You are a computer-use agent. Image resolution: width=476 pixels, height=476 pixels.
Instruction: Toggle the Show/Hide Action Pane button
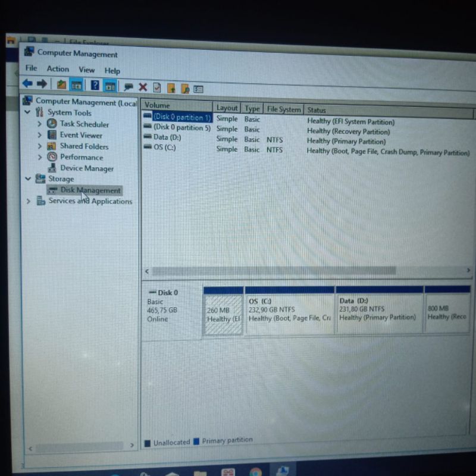110,86
